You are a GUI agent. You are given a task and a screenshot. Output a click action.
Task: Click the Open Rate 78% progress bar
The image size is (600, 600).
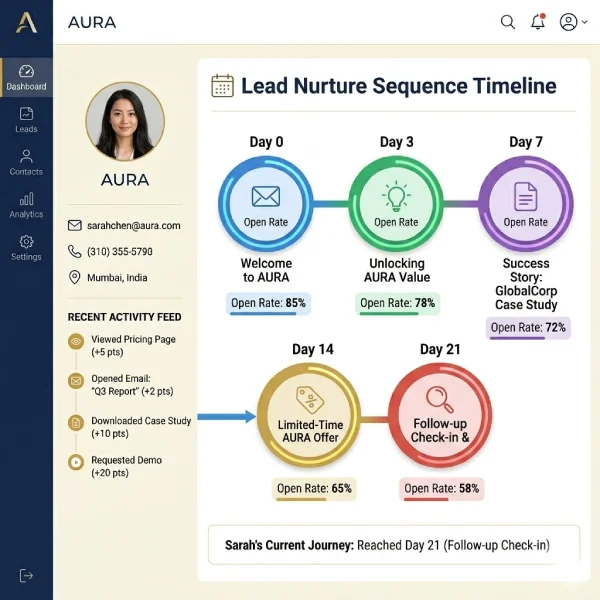click(389, 314)
